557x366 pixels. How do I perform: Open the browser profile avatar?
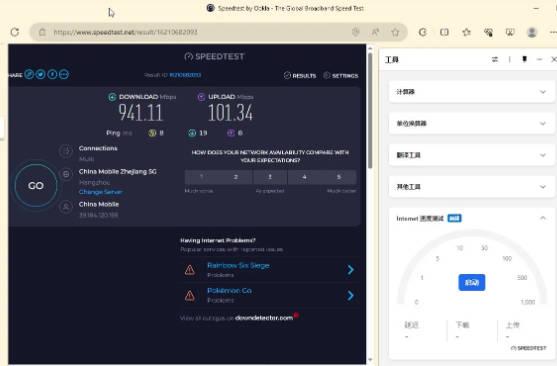(532, 32)
